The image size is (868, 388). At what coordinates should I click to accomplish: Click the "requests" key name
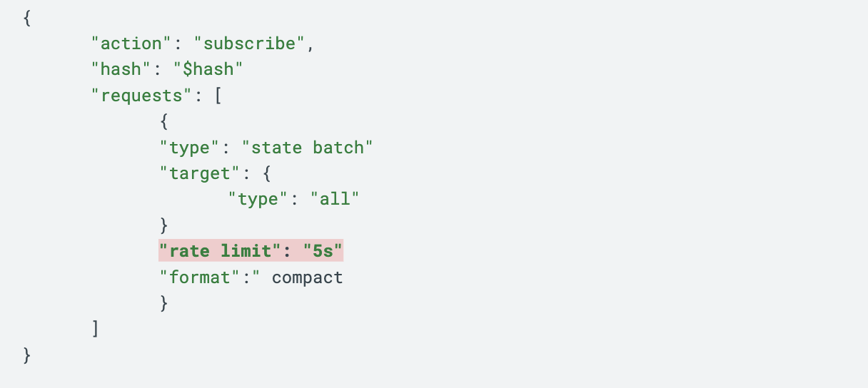(x=137, y=96)
